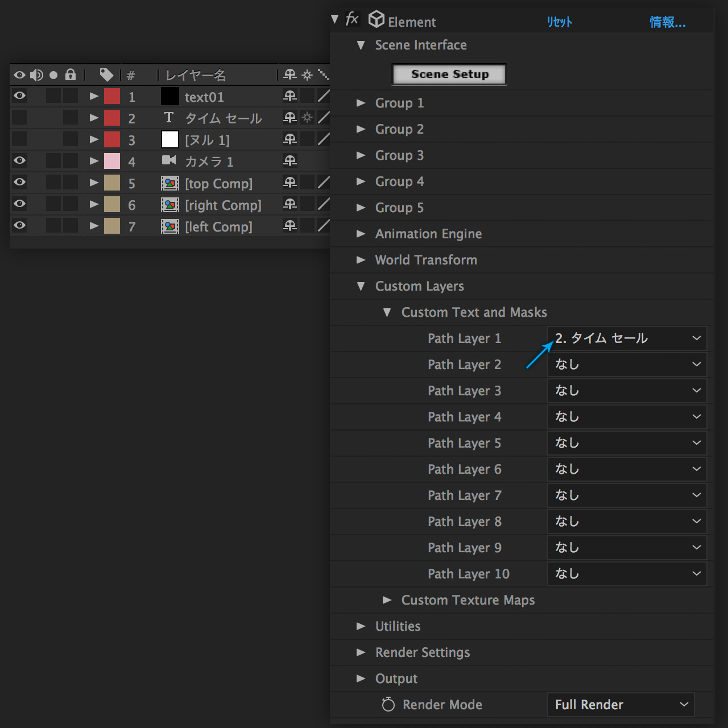The height and width of the screenshot is (728, 728).
Task: Click the top Comp composition icon
Action: point(169,183)
